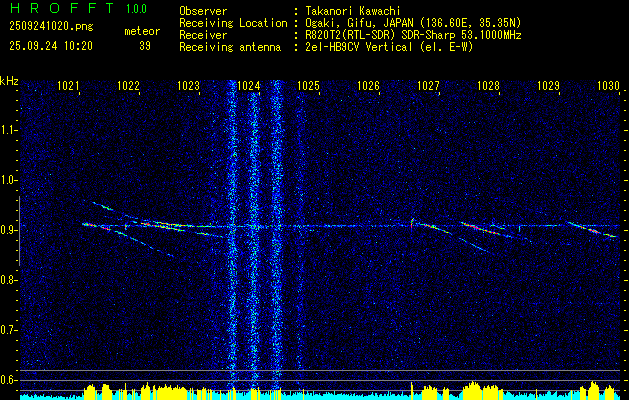
Task: Click time axis marker 1023
Action: pyautogui.click(x=189, y=86)
